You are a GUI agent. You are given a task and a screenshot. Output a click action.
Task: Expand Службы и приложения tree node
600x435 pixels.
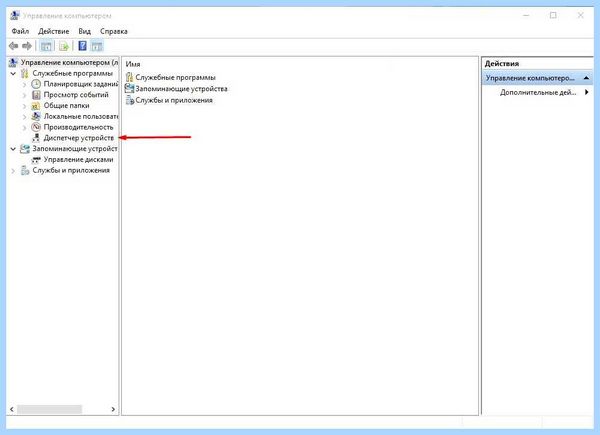point(13,171)
